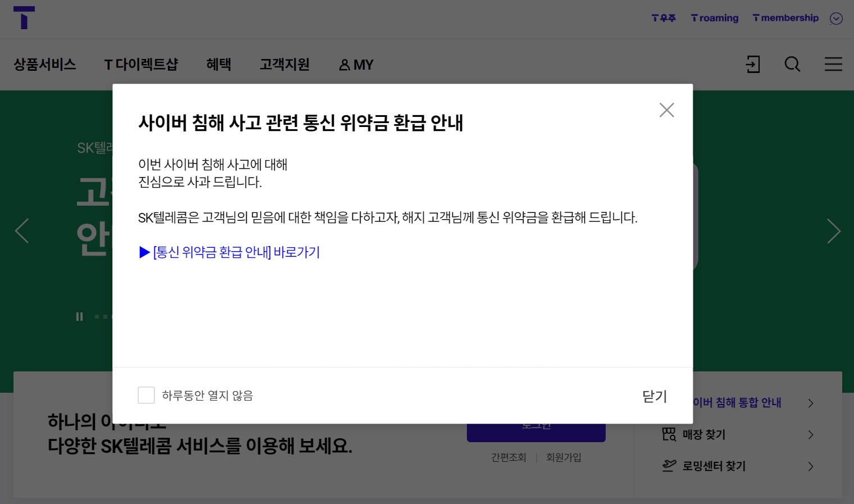This screenshot has height=504, width=854.
Task: Click the 닫기 button
Action: coord(654,396)
